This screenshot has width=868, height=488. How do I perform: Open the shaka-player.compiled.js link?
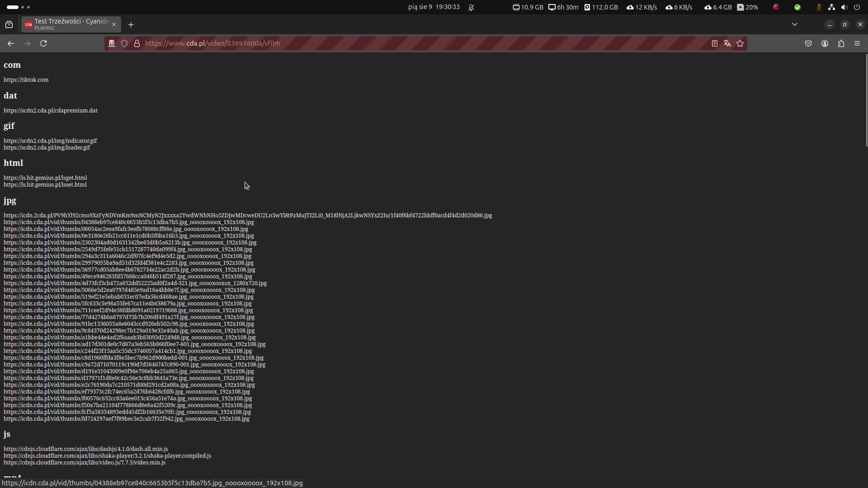107,456
